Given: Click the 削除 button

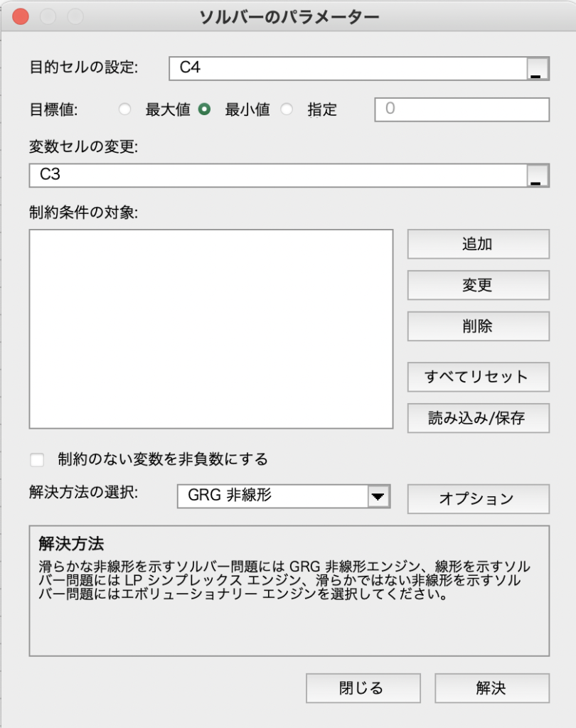Looking at the screenshot, I should click(479, 326).
